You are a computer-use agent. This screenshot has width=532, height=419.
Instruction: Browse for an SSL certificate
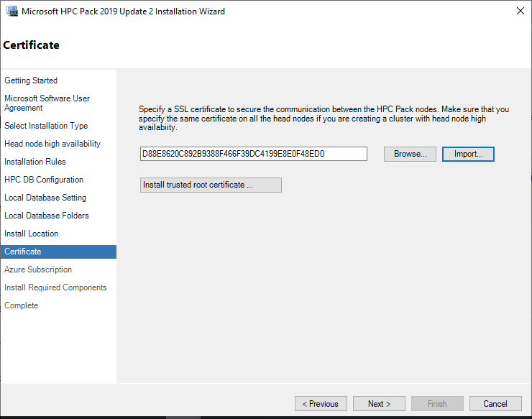click(410, 154)
